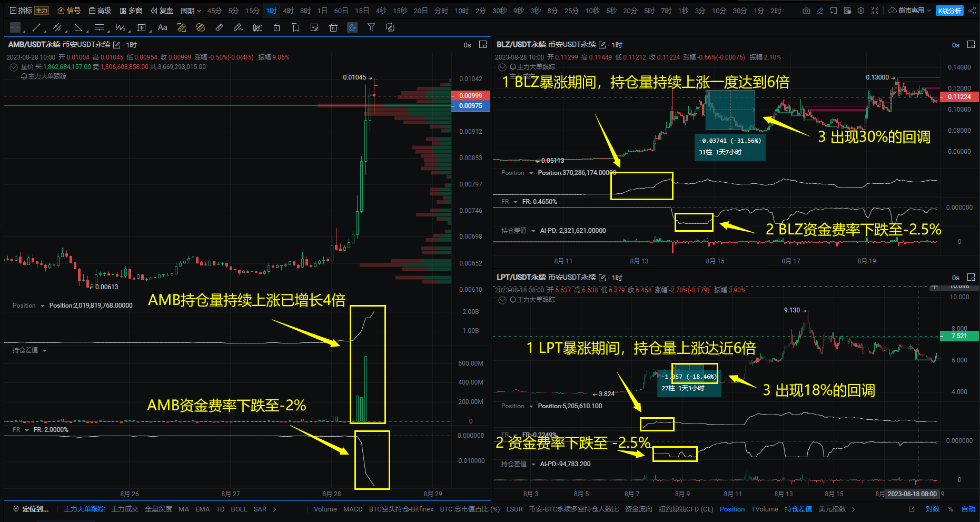Expand BLZ Position indicator dropdown arrow
The width and height of the screenshot is (980, 522).
click(x=531, y=173)
